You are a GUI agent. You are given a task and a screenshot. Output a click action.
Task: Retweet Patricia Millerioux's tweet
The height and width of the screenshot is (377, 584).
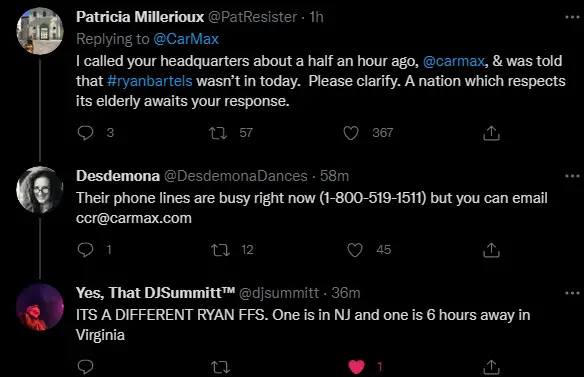point(218,133)
